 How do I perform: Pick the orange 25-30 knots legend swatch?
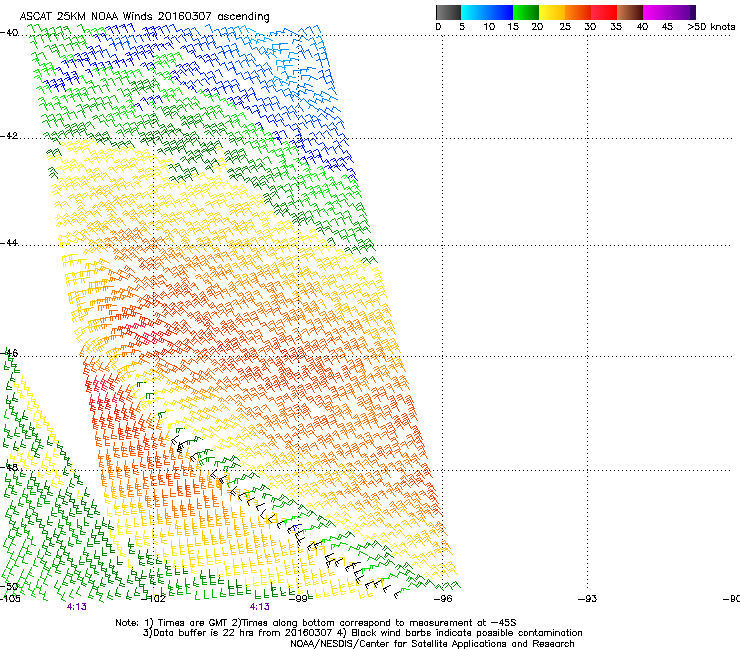[x=578, y=12]
